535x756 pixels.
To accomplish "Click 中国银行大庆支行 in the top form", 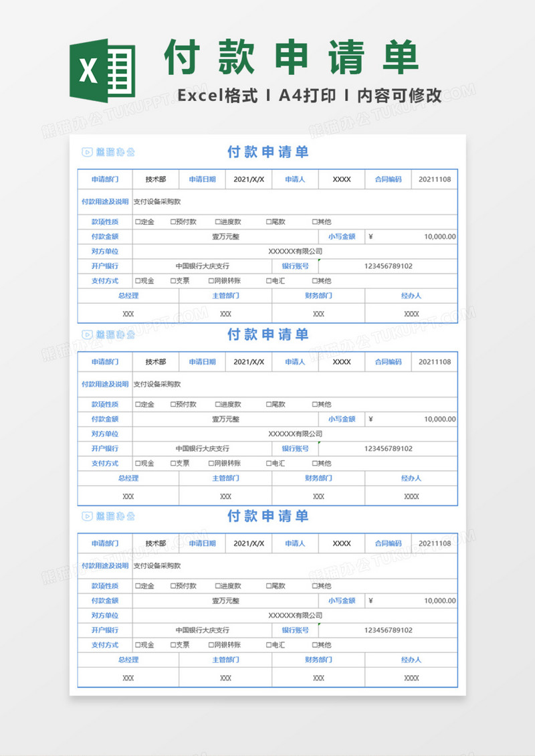I will point(203,266).
